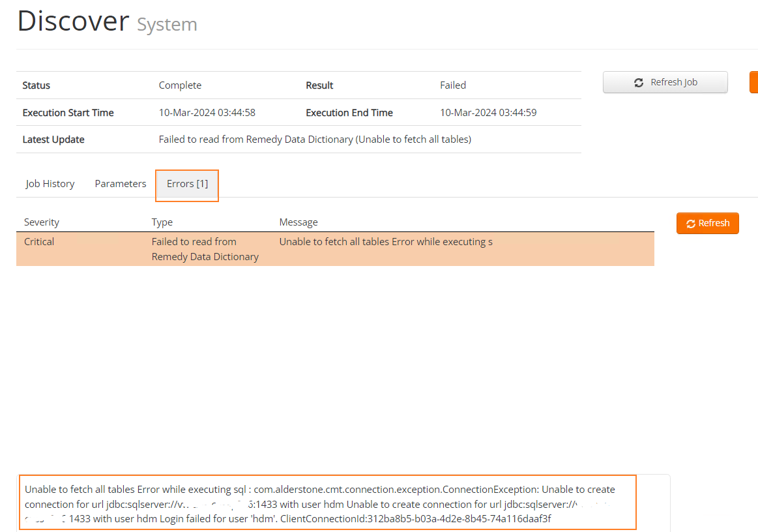Click the 'Execution End Time' label
Image resolution: width=758 pixels, height=532 pixels.
pyautogui.click(x=349, y=113)
